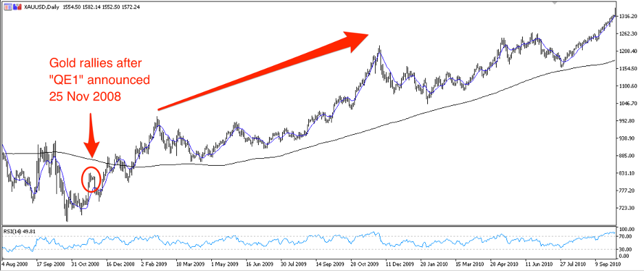Click the 17 Sep 2008 date label
This screenshot has width=644, height=271.
[51, 263]
